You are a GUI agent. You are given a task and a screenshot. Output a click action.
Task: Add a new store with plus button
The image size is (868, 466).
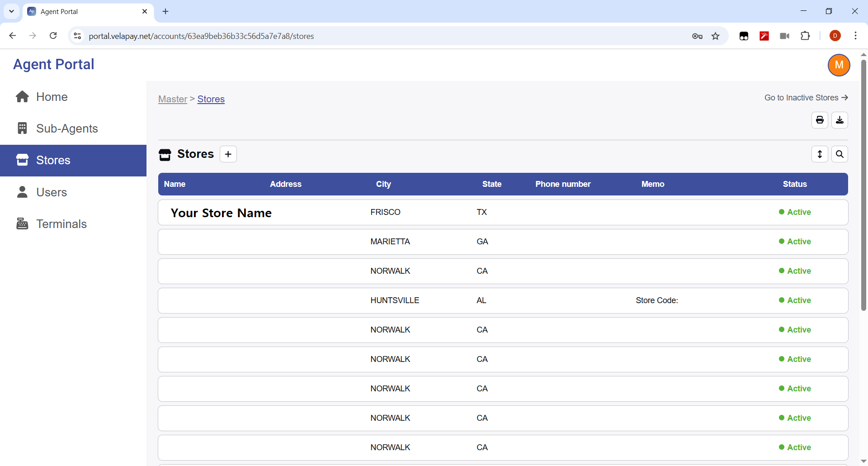tap(228, 154)
